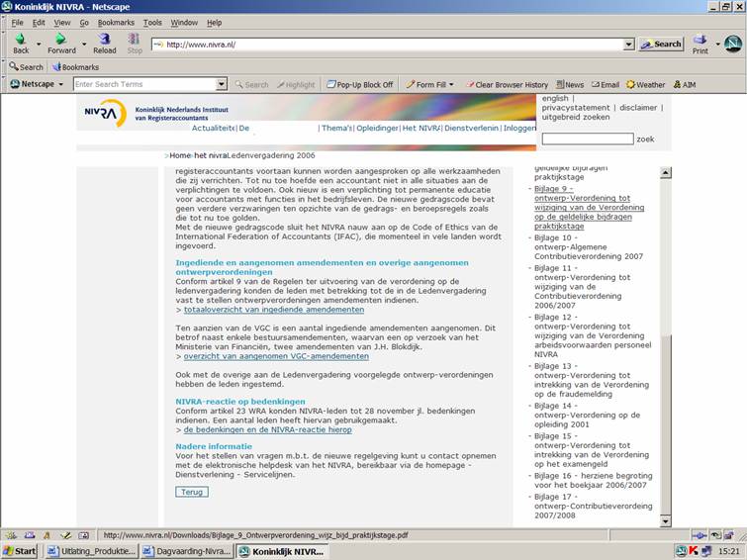Open the File menu

click(17, 23)
